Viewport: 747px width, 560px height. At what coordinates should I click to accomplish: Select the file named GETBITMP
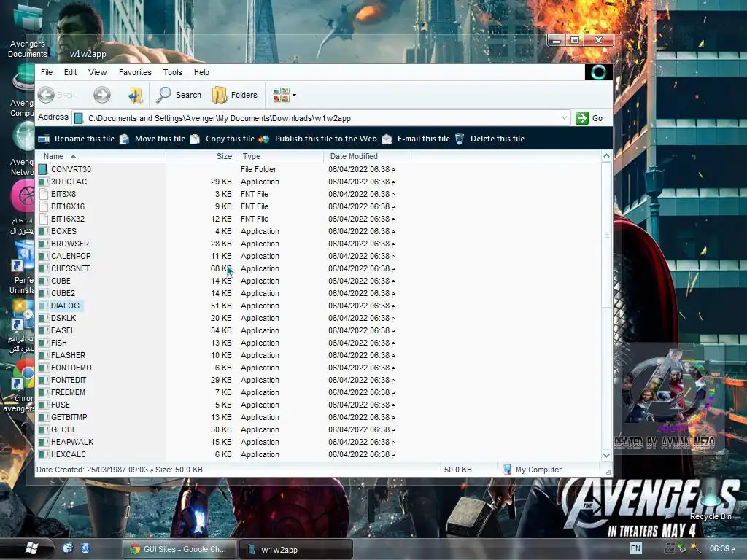coord(69,416)
